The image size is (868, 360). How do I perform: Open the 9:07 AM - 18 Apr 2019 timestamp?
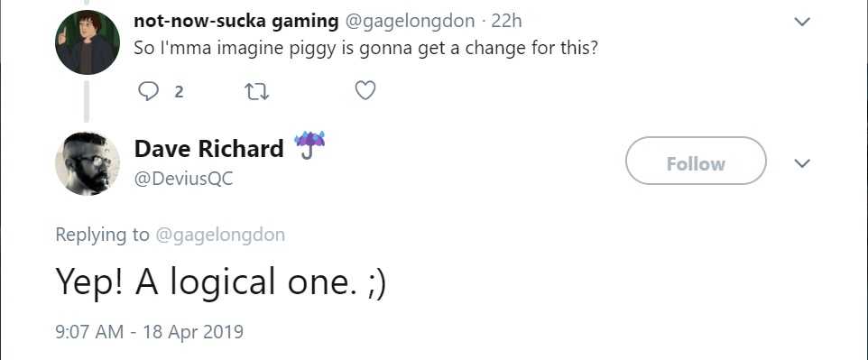(150, 332)
